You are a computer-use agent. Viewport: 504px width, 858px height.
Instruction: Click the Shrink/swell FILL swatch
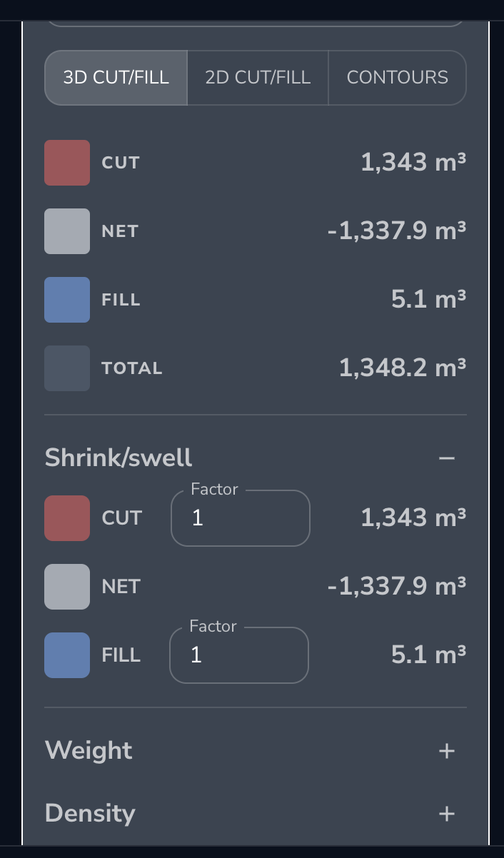pos(66,655)
